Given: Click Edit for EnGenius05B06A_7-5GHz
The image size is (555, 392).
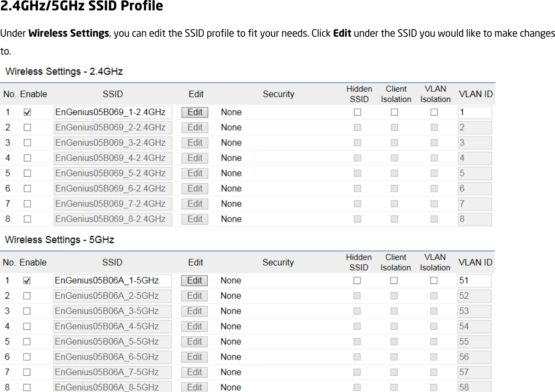Looking at the screenshot, I should (195, 372).
